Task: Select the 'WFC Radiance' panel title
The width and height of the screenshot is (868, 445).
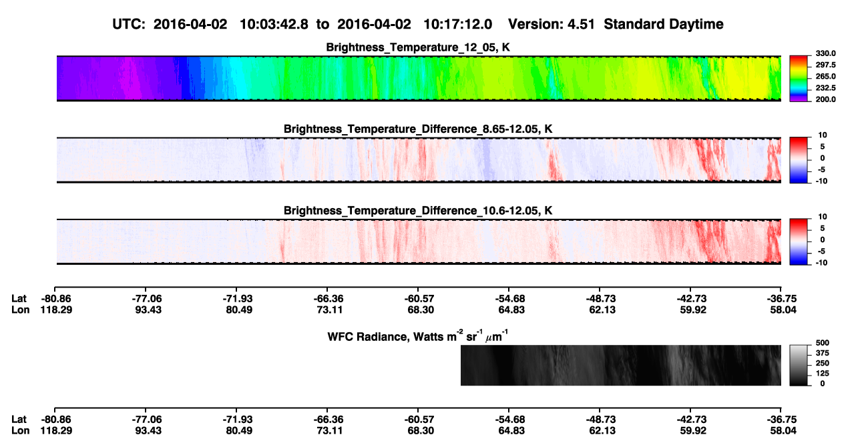Action: (x=419, y=336)
